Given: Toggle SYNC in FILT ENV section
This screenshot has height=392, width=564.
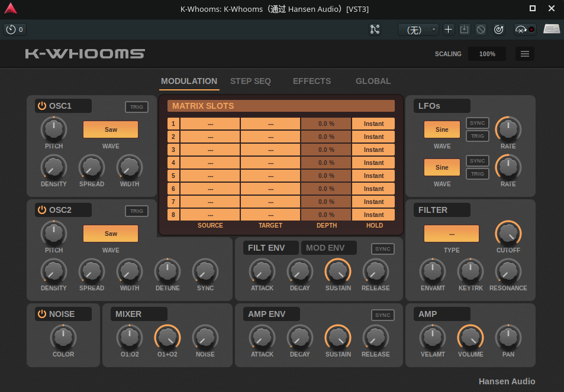Looking at the screenshot, I should coord(383,249).
